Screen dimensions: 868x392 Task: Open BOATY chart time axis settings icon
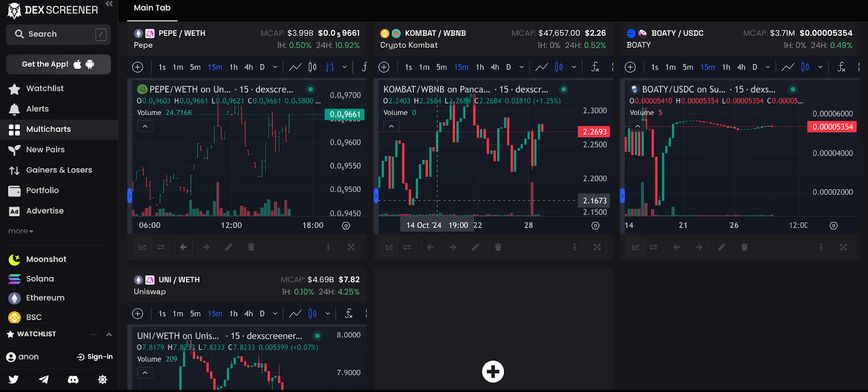pyautogui.click(x=834, y=226)
